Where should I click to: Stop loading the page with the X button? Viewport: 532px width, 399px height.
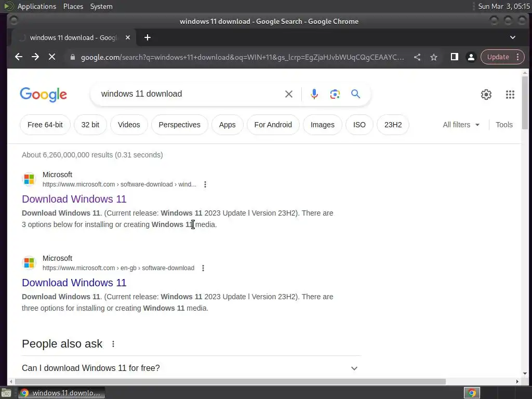pyautogui.click(x=52, y=57)
